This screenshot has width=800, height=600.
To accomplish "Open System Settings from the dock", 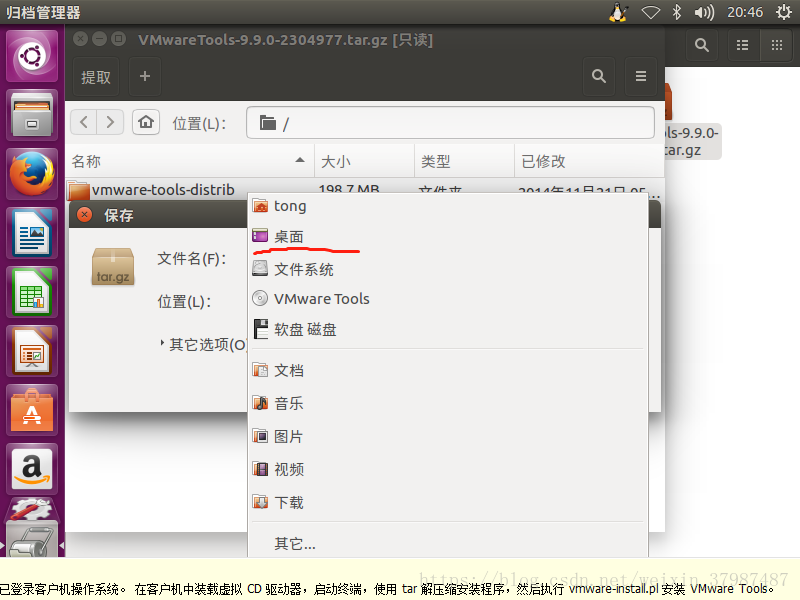I will click(x=32, y=511).
